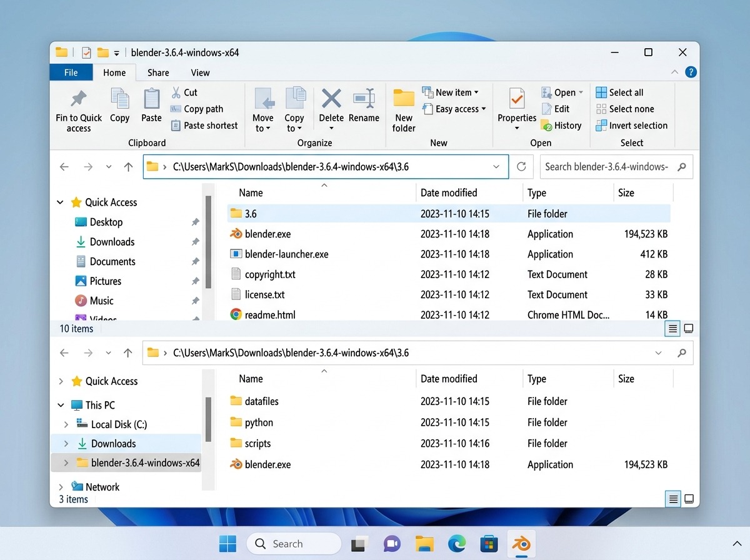
Task: Click the Paste clipboard icon
Action: tap(151, 99)
